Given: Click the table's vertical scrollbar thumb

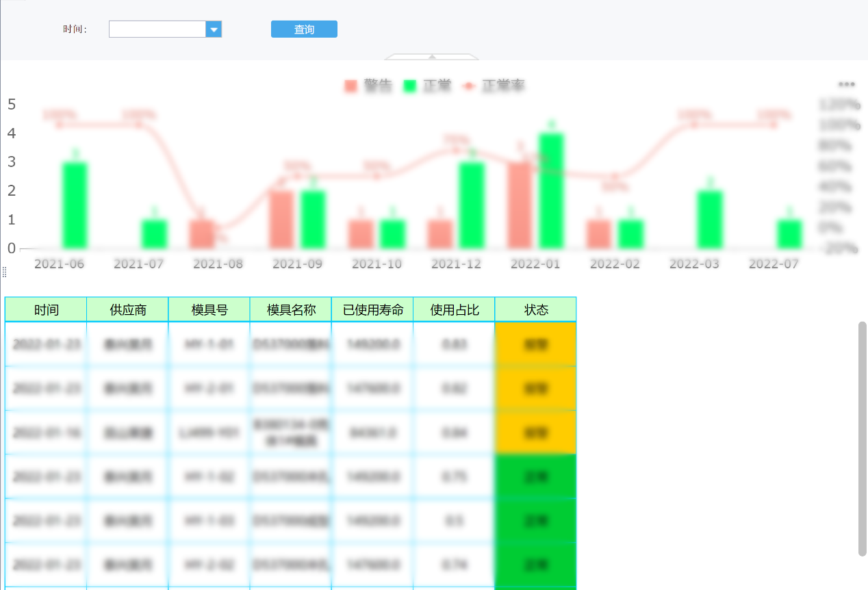Looking at the screenshot, I should pyautogui.click(x=863, y=438).
